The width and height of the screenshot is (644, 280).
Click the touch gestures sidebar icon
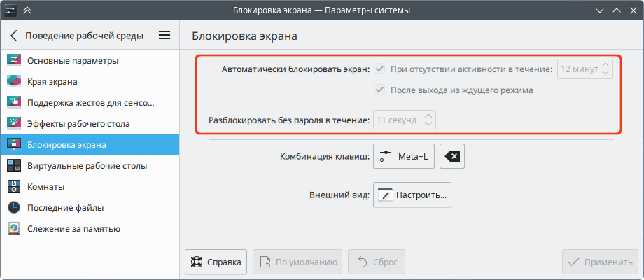(x=14, y=103)
